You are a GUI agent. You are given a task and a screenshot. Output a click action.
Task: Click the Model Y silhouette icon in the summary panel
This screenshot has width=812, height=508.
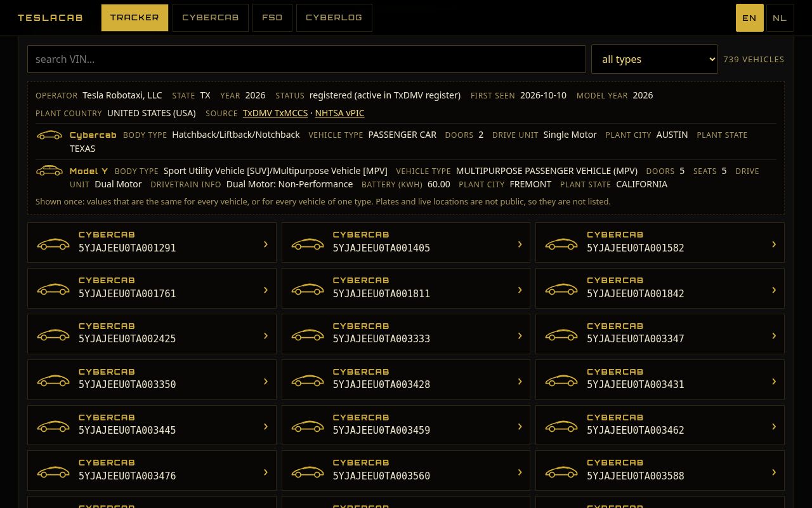49,171
